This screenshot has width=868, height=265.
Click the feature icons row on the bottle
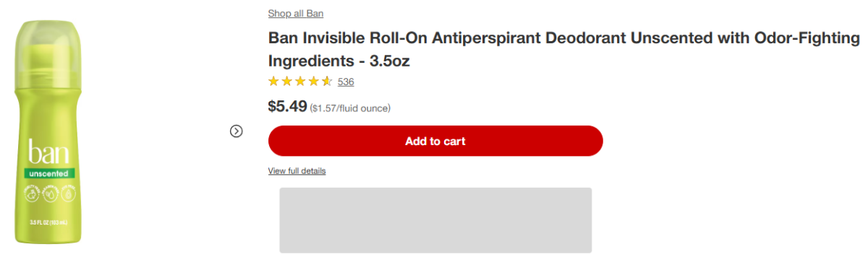49,192
